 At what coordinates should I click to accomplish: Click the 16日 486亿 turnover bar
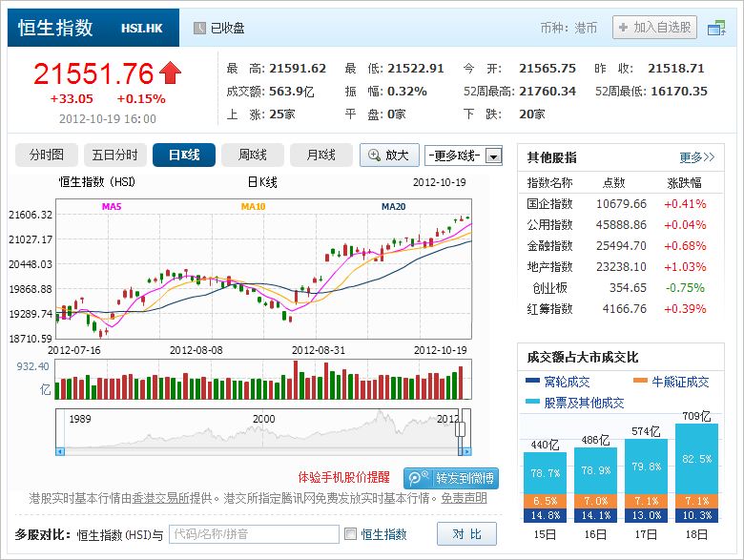point(595,485)
